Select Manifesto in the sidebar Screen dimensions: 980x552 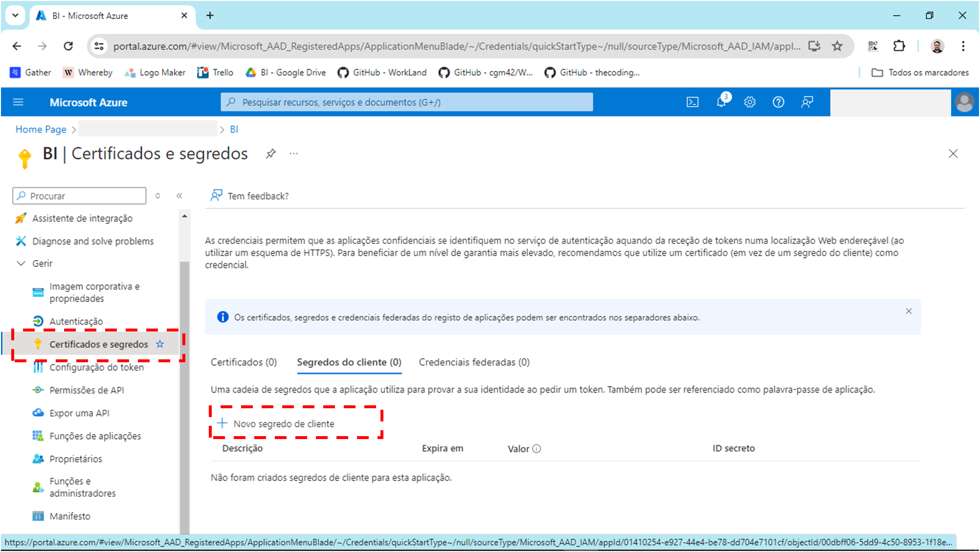tap(69, 516)
